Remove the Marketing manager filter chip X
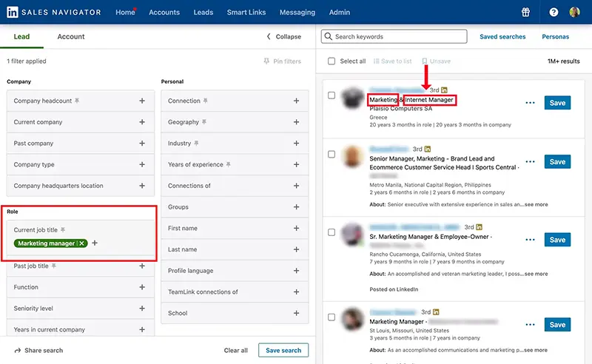The height and width of the screenshot is (364, 592). (x=81, y=243)
